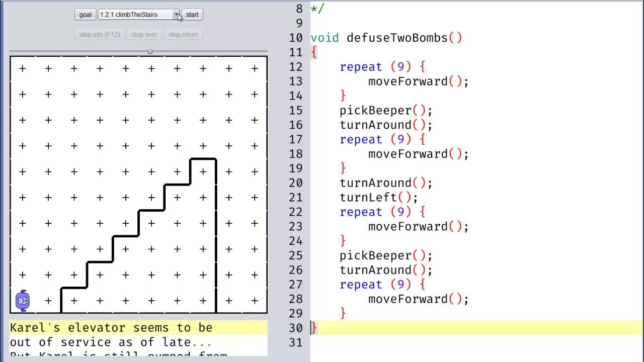This screenshot has width=644, height=362.
Task: Click 'turnAround();' on line 16
Action: pyautogui.click(x=386, y=125)
